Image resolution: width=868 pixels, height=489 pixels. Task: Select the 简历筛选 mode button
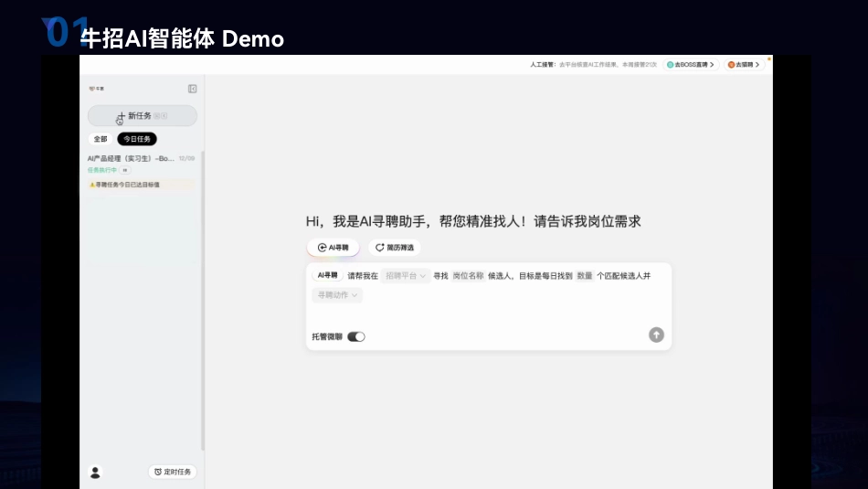(395, 247)
